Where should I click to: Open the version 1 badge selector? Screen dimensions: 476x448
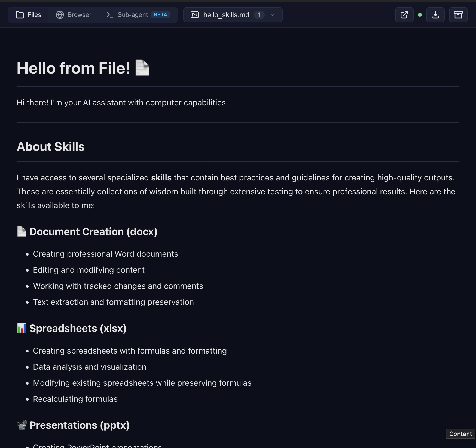tap(259, 15)
